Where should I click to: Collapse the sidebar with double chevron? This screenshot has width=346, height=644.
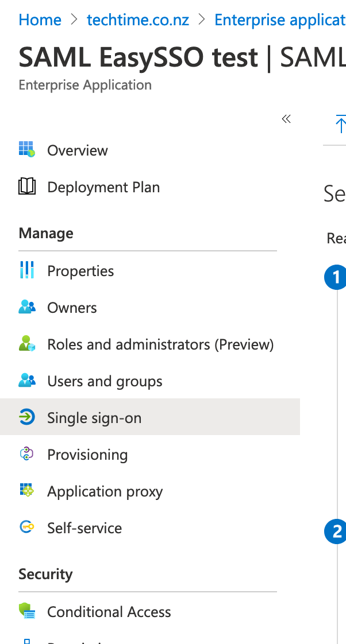286,119
